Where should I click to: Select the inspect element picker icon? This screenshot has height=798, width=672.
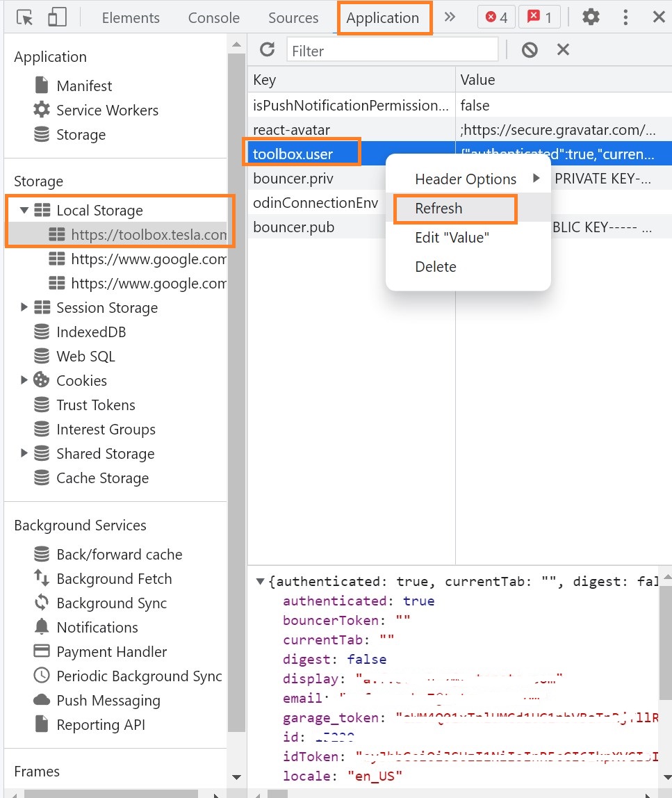pos(24,17)
